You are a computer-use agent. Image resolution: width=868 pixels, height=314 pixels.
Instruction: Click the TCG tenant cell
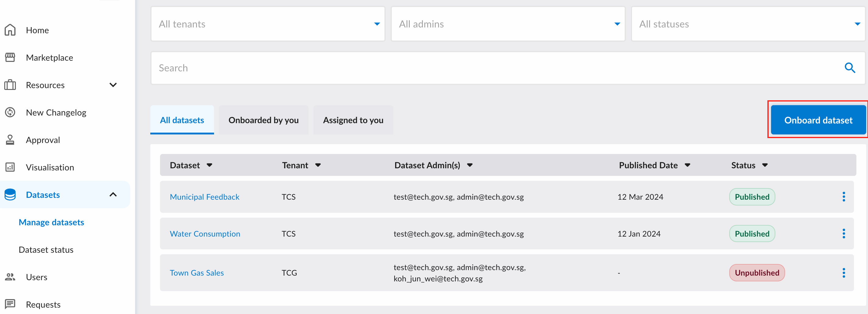(289, 273)
